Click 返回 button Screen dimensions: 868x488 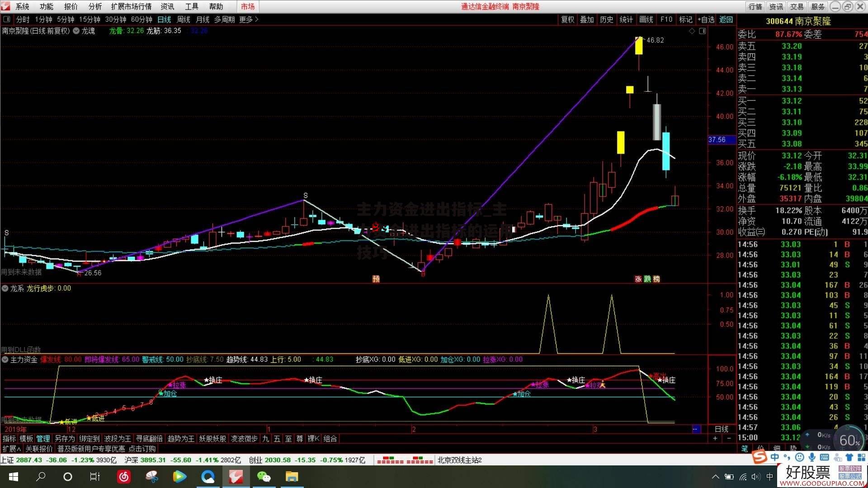[x=726, y=19]
